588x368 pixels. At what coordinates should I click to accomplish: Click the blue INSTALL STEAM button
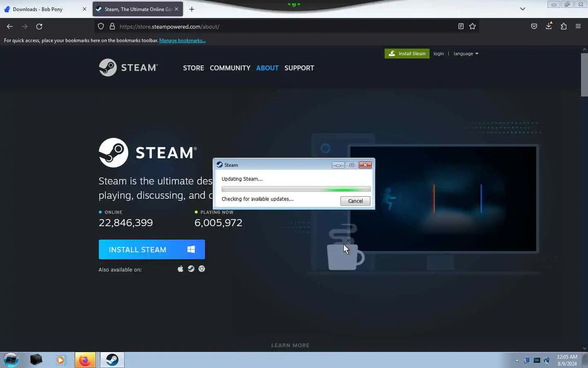click(x=152, y=249)
